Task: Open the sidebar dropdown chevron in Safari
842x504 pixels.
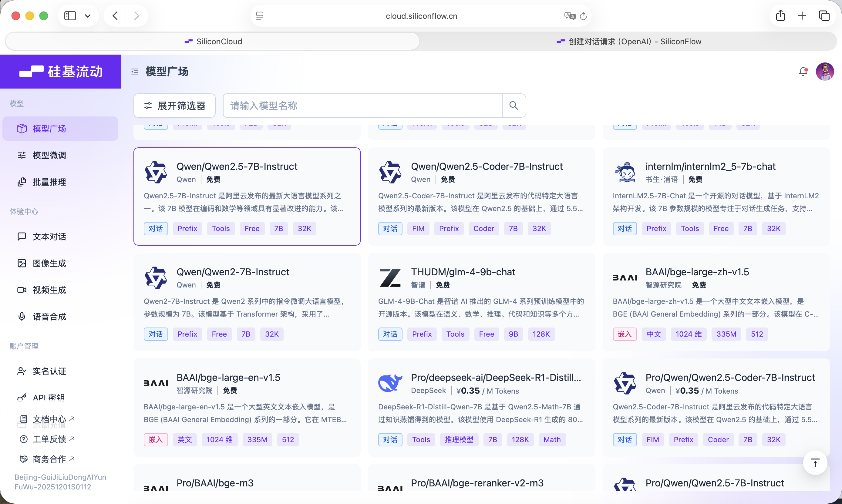Action: pyautogui.click(x=88, y=16)
